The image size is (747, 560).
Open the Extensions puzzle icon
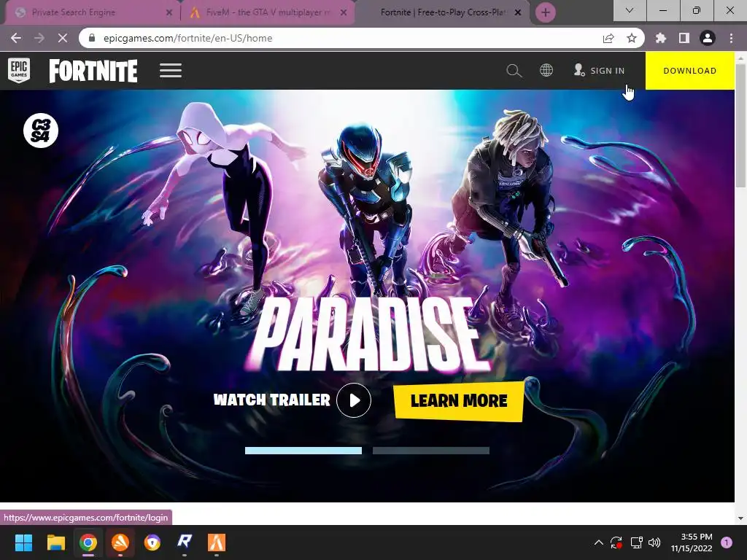coord(661,38)
